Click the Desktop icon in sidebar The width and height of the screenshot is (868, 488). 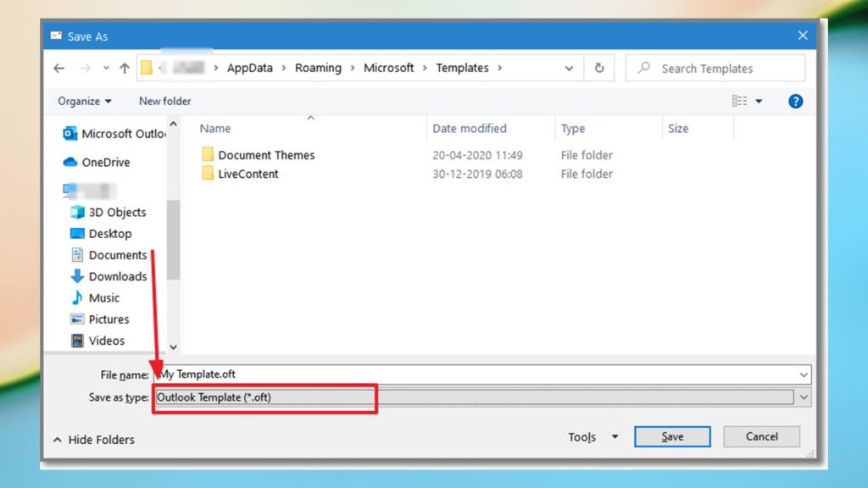(77, 234)
